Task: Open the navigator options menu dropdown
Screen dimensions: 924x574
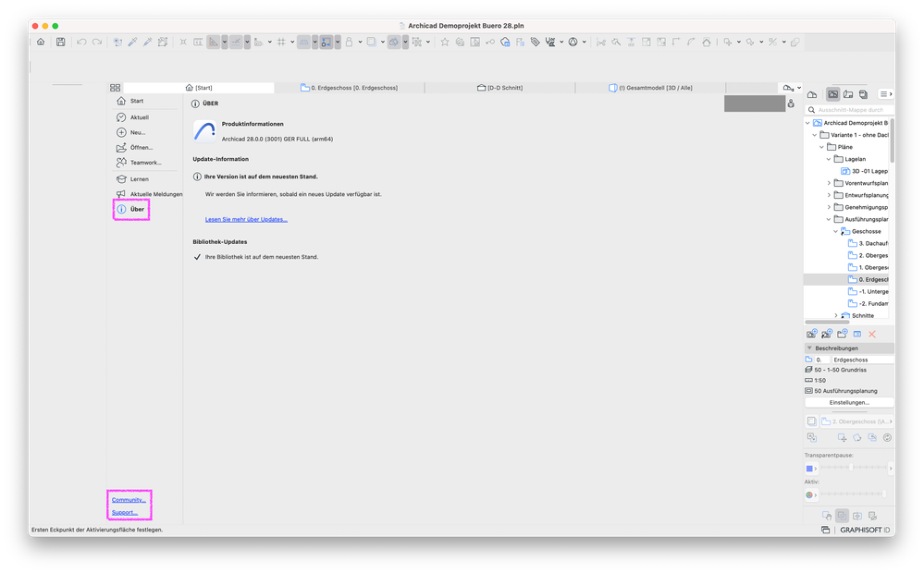Action: click(x=886, y=94)
